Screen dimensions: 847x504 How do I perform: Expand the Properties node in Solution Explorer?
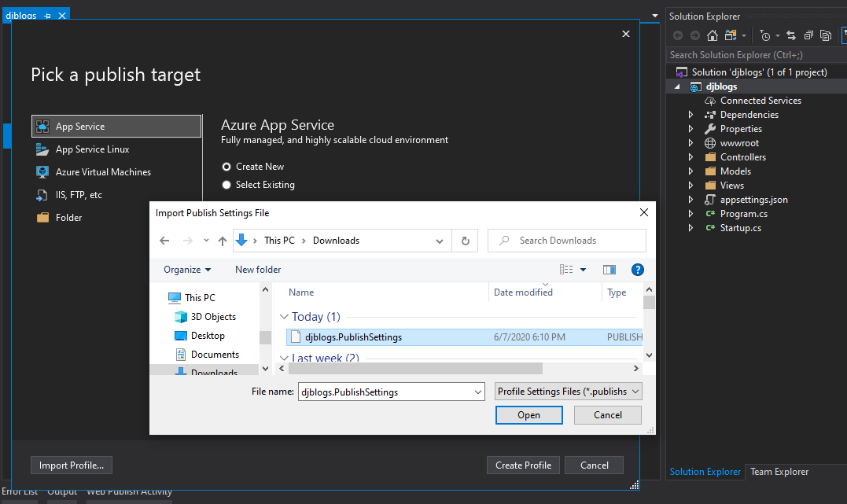[x=690, y=129]
